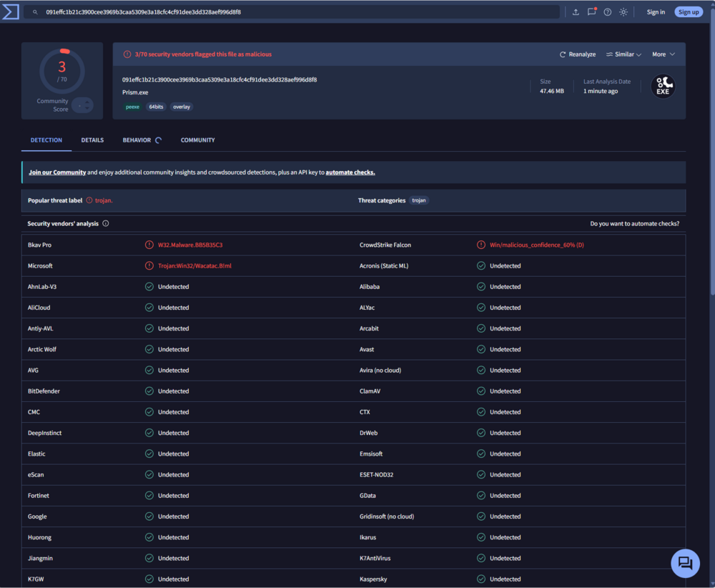Open the notifications flag icon
Viewport: 715px width, 588px height.
(592, 12)
